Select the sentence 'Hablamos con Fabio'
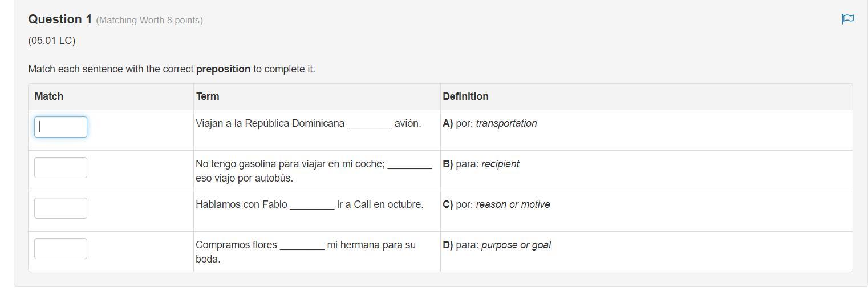The image size is (868, 290). [241, 204]
